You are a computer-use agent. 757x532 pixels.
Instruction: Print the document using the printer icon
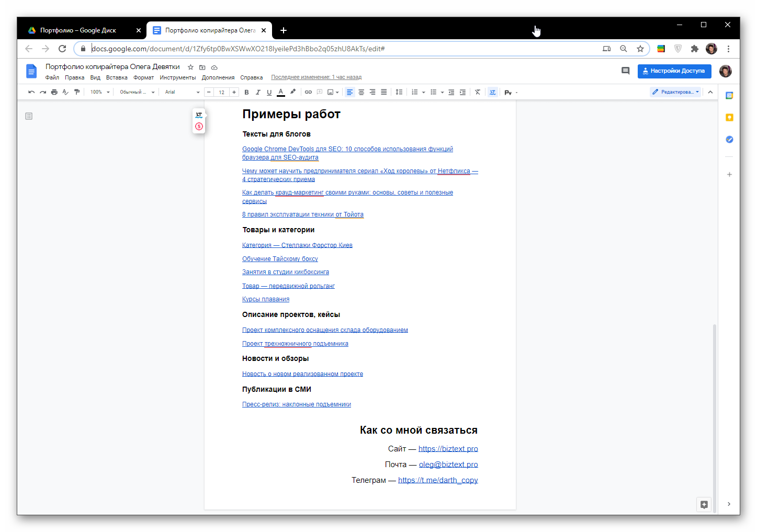54,92
